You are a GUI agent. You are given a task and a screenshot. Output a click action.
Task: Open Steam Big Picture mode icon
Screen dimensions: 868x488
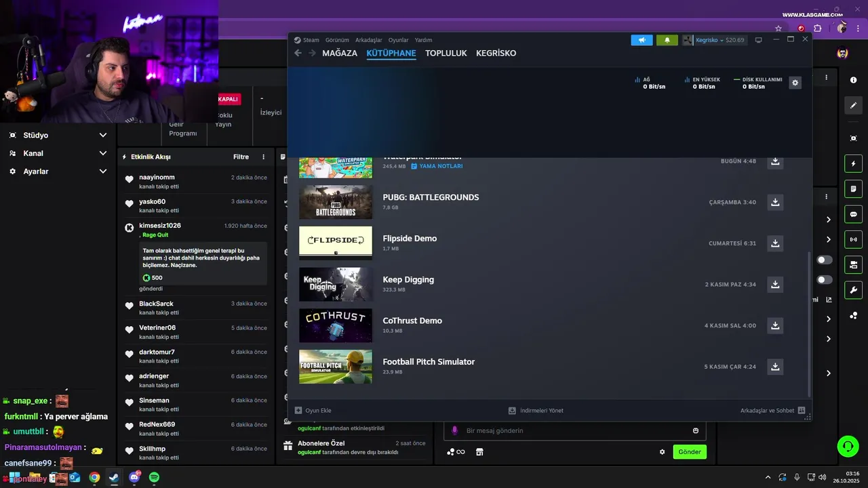click(x=758, y=40)
